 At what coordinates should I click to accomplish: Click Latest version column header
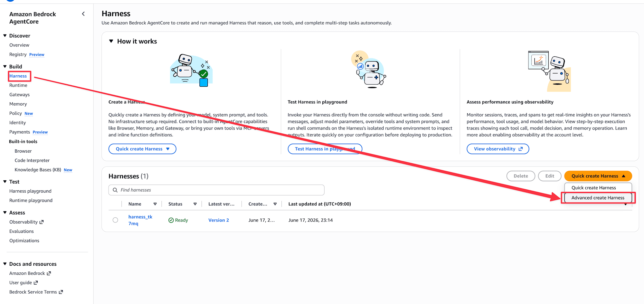(221, 204)
